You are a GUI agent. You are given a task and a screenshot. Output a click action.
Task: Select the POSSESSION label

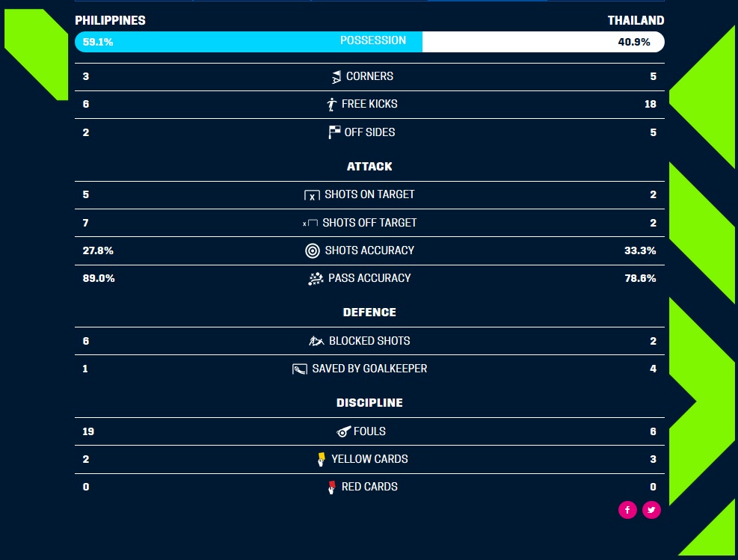pos(373,40)
